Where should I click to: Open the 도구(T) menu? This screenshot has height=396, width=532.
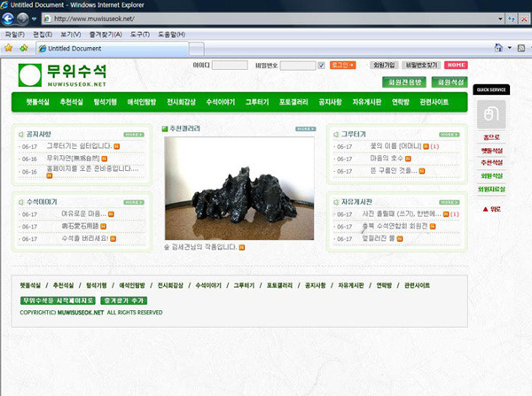click(140, 35)
